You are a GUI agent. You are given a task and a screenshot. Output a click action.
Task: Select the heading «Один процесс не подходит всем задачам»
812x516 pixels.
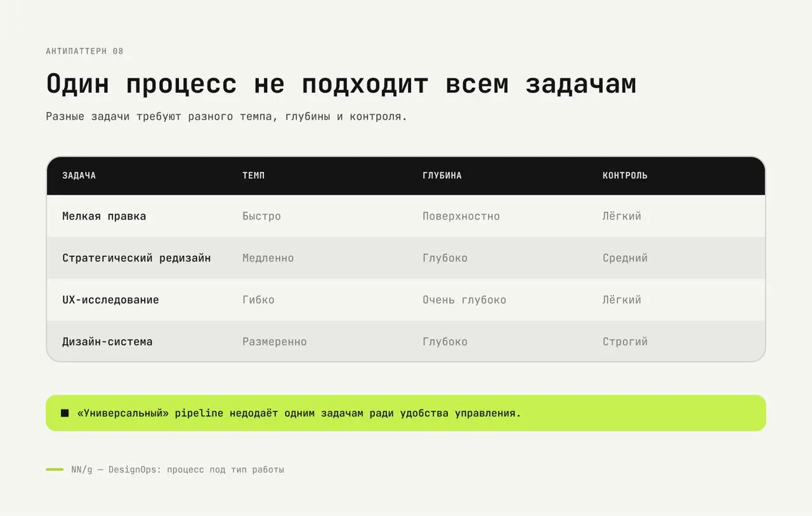341,84
